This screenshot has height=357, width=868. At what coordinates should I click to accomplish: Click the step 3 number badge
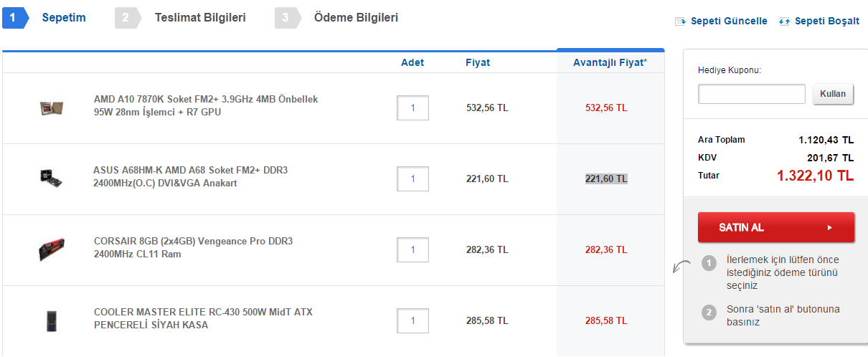(x=286, y=18)
